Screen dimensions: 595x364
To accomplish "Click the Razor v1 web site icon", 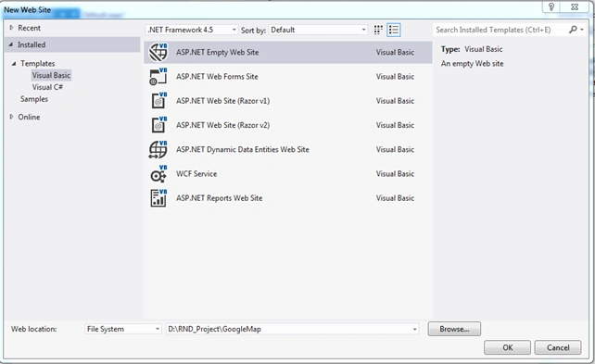I will (x=159, y=101).
